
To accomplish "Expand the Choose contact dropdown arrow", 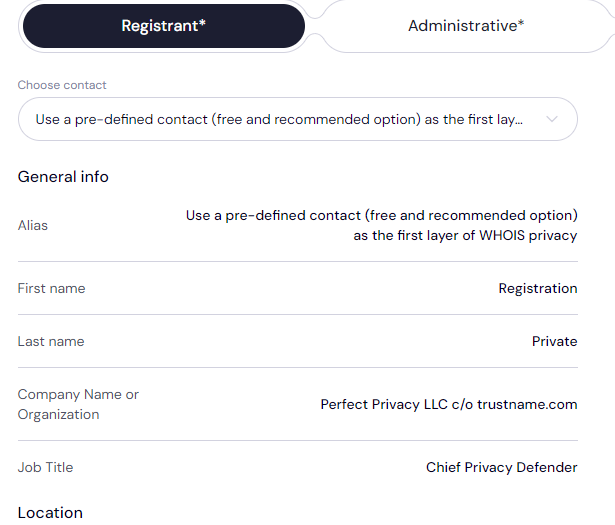I will pyautogui.click(x=552, y=119).
